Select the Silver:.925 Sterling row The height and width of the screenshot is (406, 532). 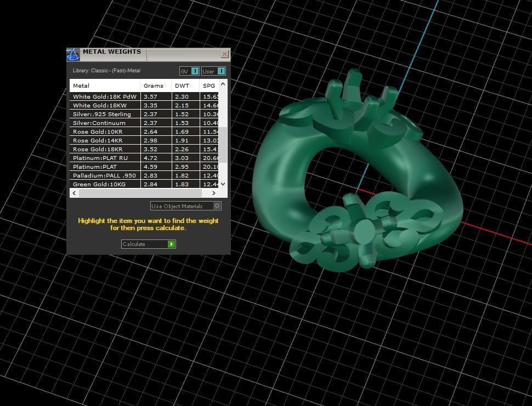pyautogui.click(x=144, y=114)
